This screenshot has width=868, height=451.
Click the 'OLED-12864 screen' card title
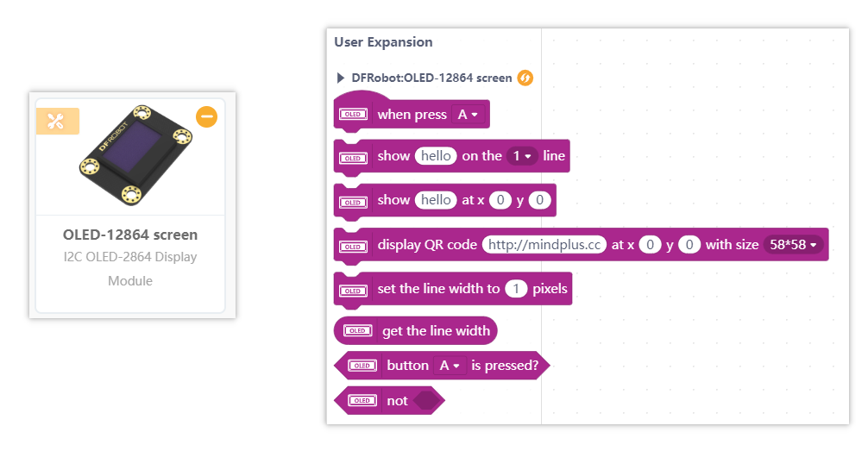pyautogui.click(x=130, y=235)
